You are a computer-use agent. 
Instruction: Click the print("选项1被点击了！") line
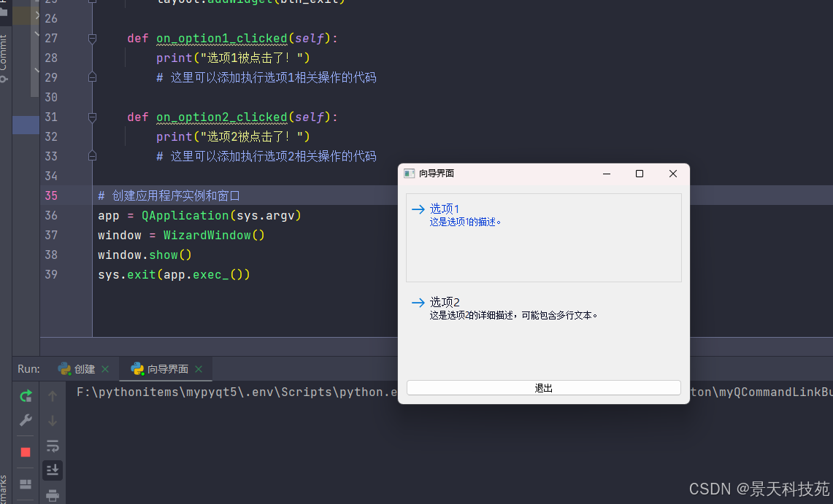coord(233,58)
